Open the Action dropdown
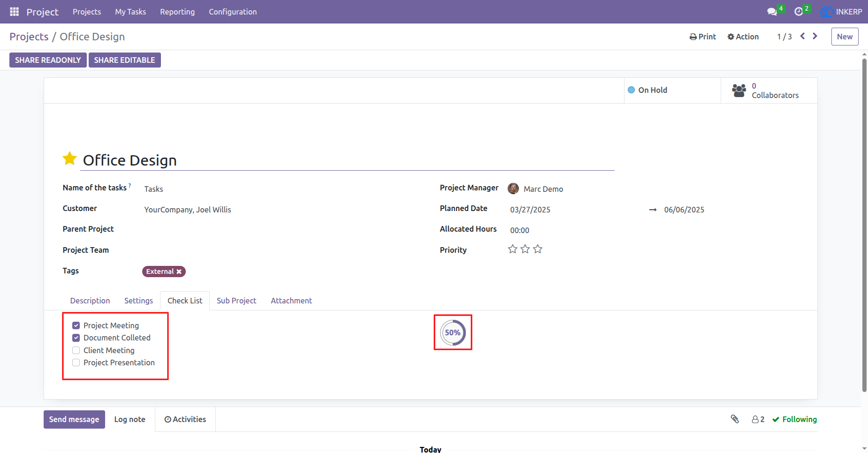The image size is (868, 453). coord(743,37)
